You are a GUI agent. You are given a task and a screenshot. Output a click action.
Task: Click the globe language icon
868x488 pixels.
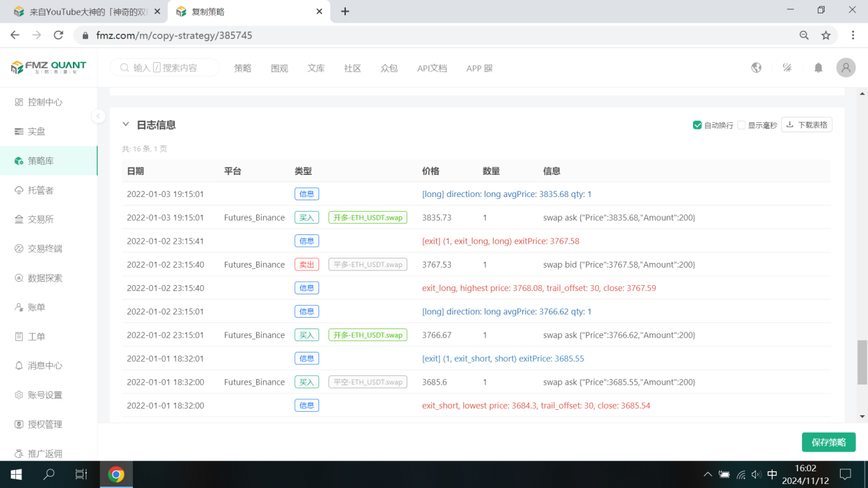[x=756, y=67]
